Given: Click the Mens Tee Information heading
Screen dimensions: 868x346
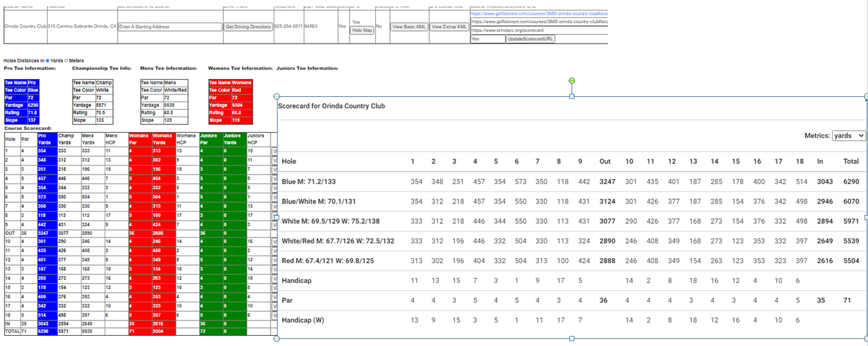Looking at the screenshot, I should (x=168, y=68).
